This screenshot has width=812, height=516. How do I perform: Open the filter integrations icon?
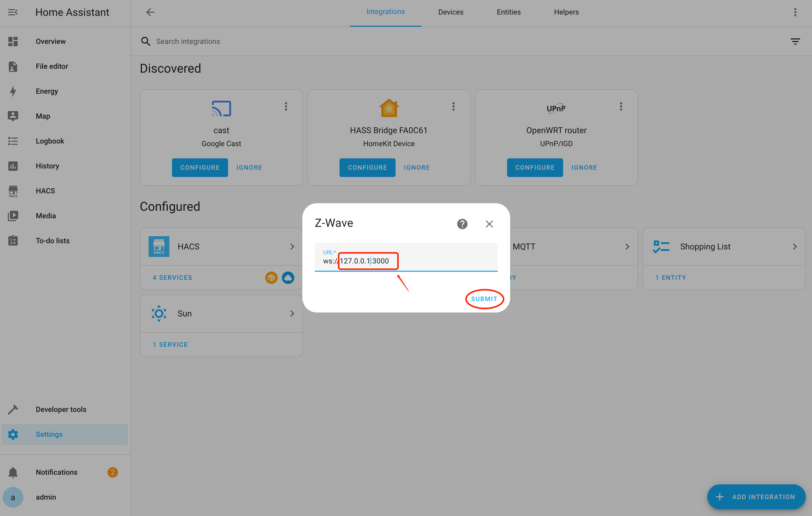(x=795, y=41)
